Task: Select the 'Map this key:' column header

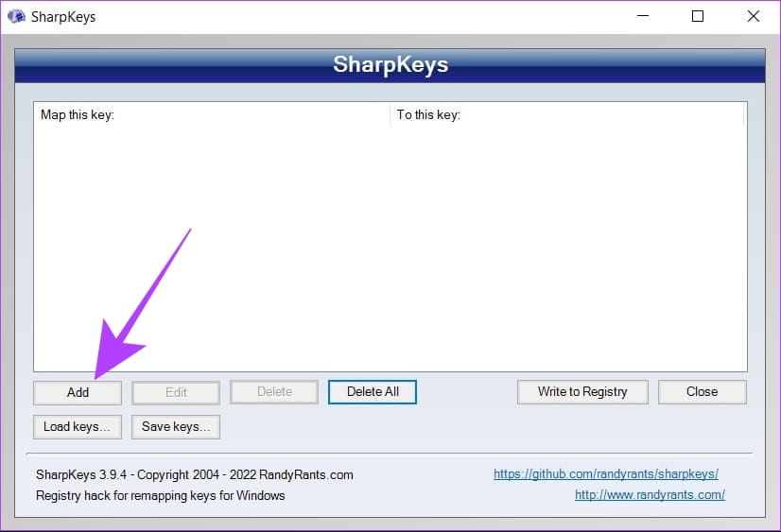Action: click(x=212, y=115)
